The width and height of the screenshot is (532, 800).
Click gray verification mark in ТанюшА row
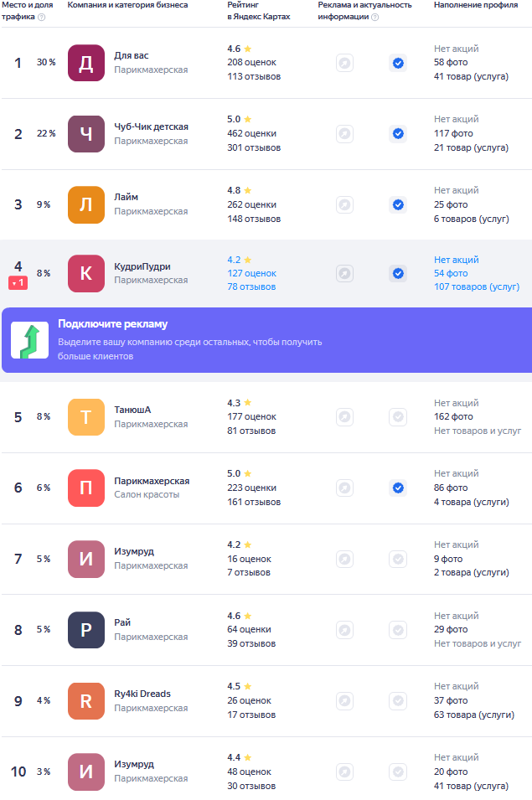398,417
